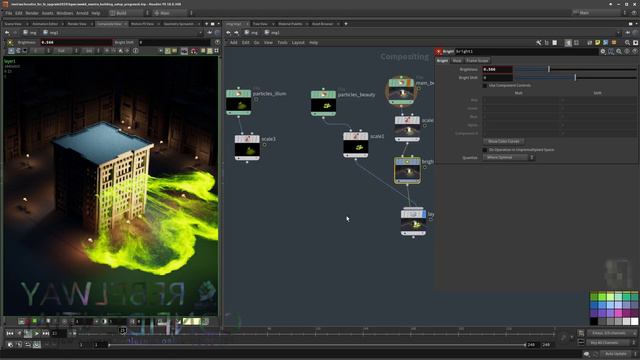Click forward arrow in network editor path bar
640x360 pixels.
click(236, 33)
